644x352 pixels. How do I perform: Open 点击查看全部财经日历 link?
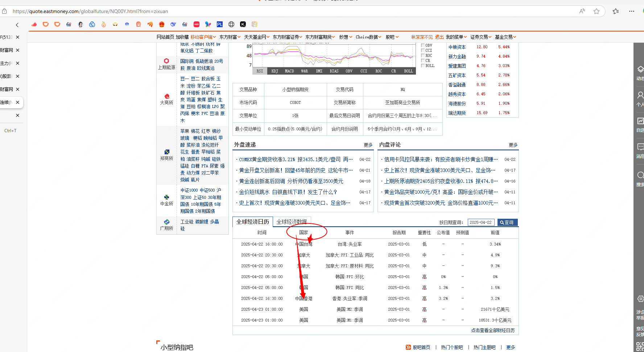pyautogui.click(x=493, y=330)
